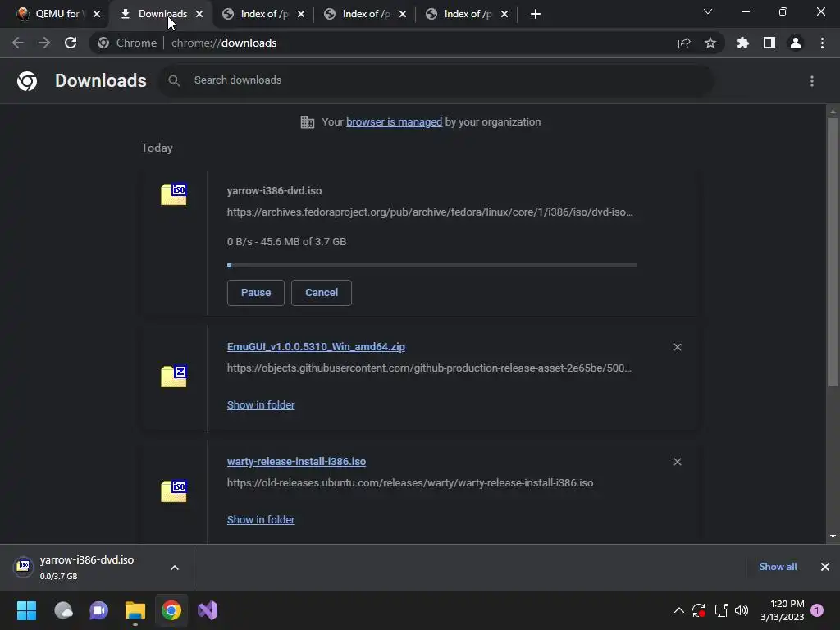Open warty-release-install-i386.iso file link
The width and height of the screenshot is (840, 630).
(296, 461)
